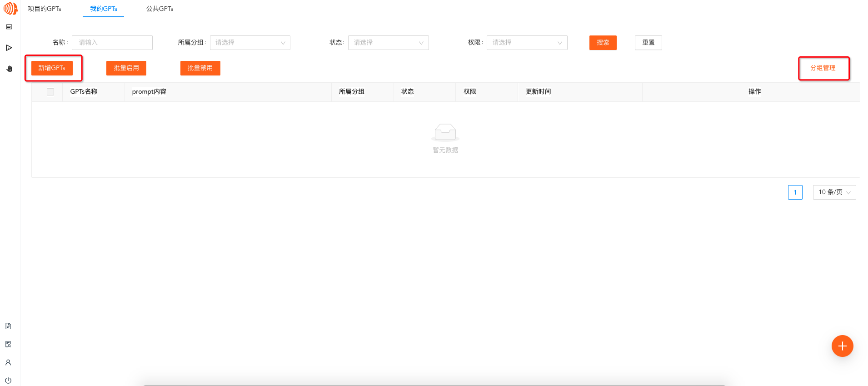Click the orange app logo icon
Screen dimensions: 868x386
[10, 8]
